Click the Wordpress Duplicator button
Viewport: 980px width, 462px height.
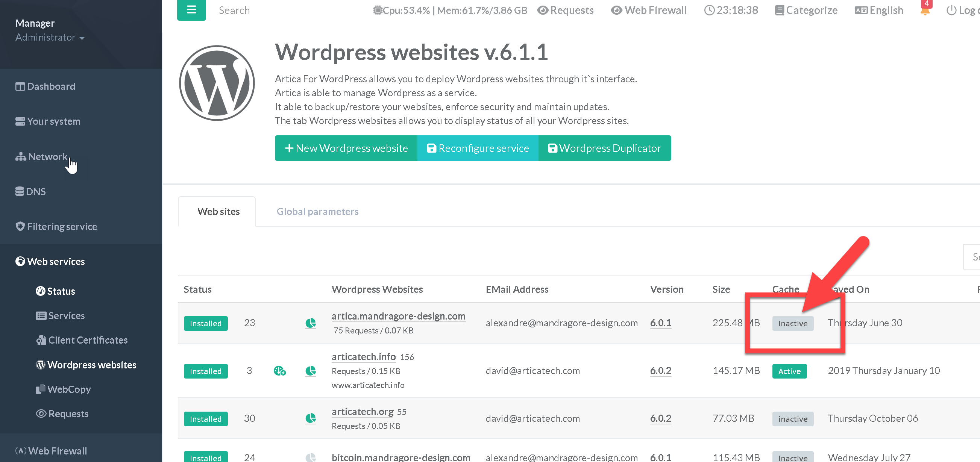(x=605, y=148)
